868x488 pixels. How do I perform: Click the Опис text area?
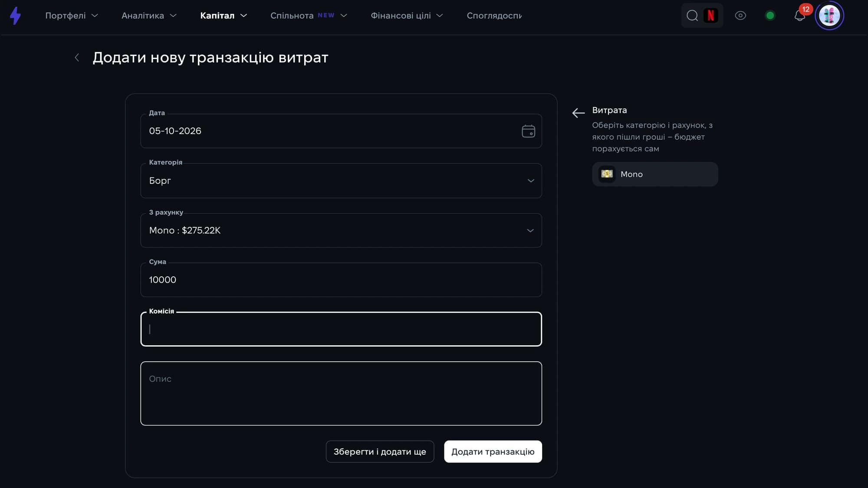(341, 393)
